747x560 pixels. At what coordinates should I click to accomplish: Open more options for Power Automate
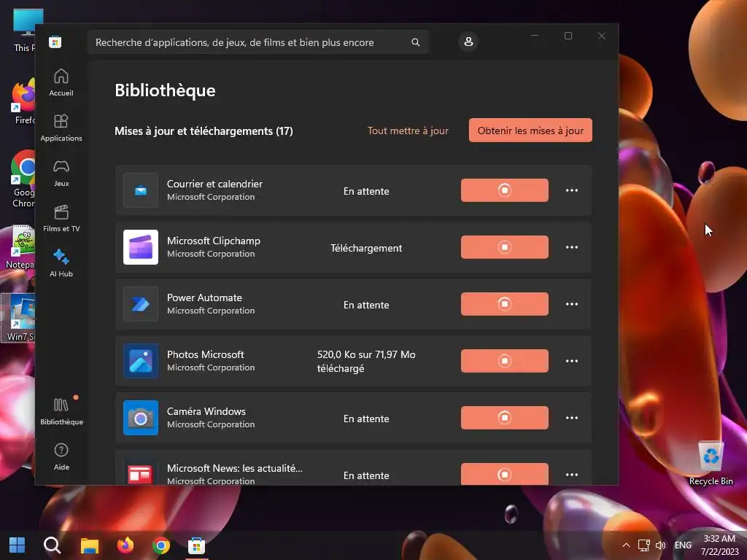pyautogui.click(x=572, y=304)
